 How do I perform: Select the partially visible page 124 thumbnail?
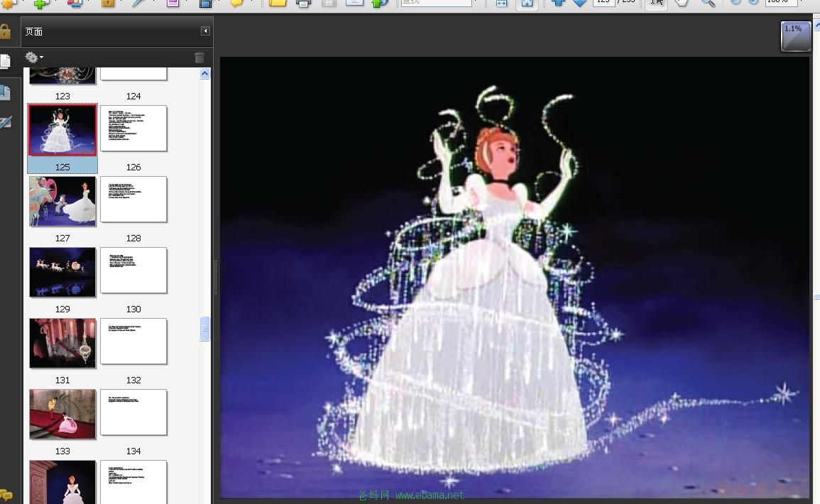(133, 74)
